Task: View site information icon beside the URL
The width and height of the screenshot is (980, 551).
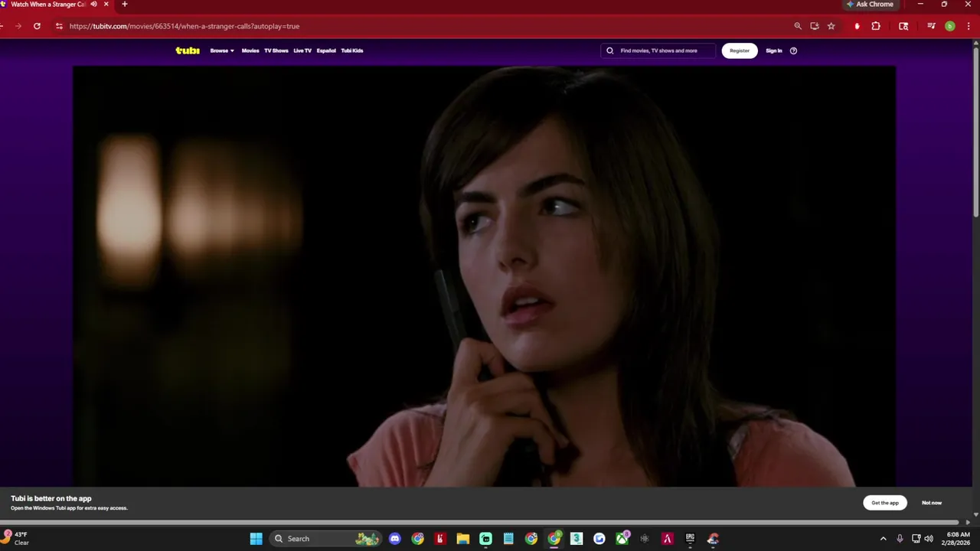Action: click(59, 26)
